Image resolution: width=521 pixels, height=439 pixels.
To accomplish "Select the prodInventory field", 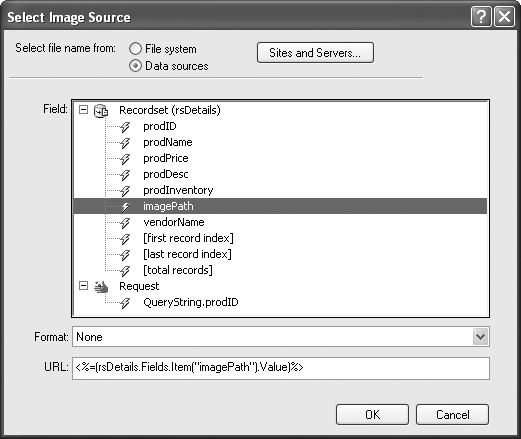I will click(178, 190).
